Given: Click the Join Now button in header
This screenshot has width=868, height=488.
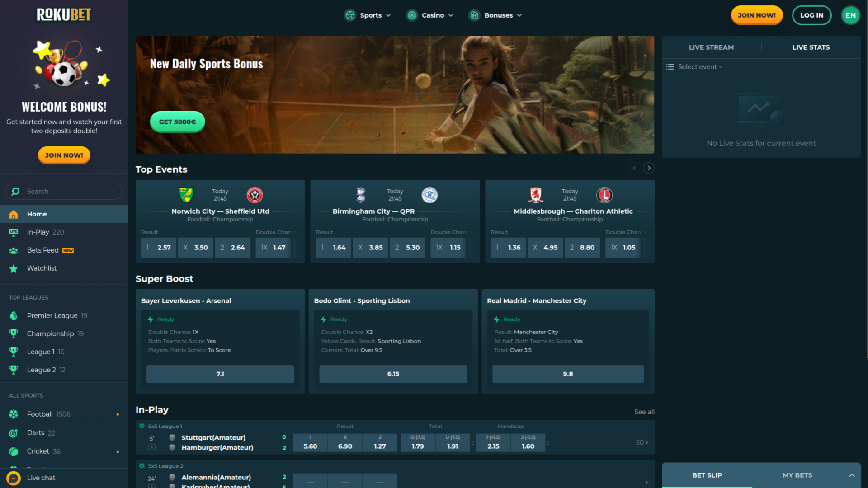Looking at the screenshot, I should coord(757,15).
